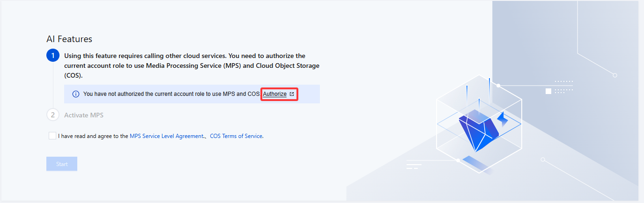Screen dimensions: 644x203
Task: Check the 'I have read and agree' checkbox
Action: (x=52, y=136)
